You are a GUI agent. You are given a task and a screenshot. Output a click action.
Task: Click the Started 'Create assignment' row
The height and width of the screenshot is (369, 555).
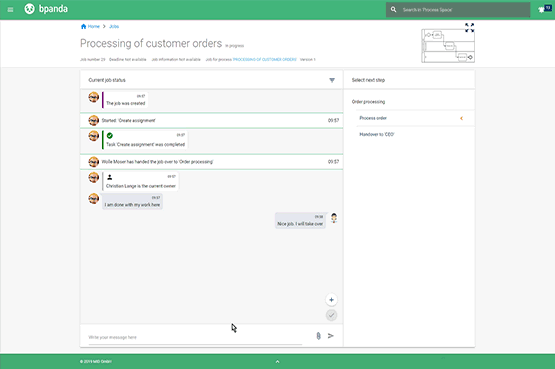click(212, 121)
